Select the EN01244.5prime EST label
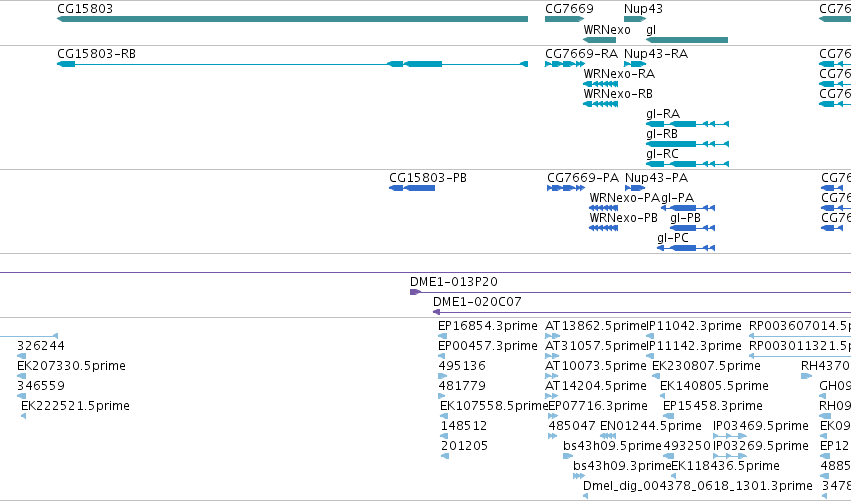The image size is (851, 501). coord(651,426)
